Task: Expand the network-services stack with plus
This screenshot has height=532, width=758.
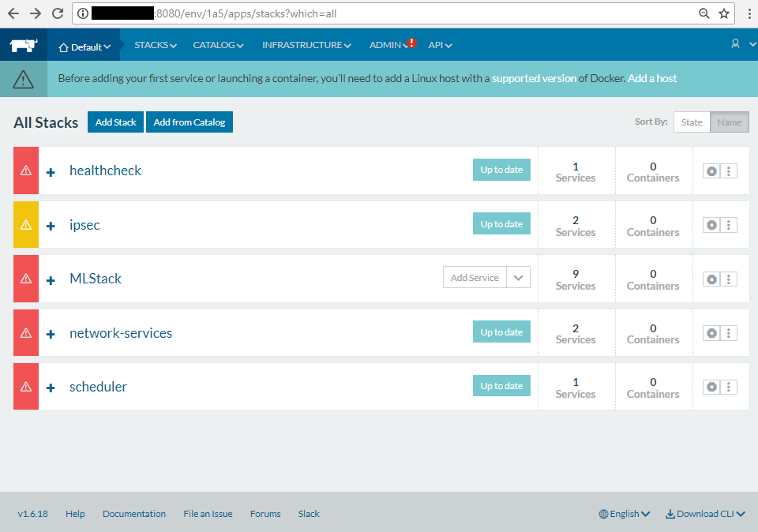Action: click(x=51, y=334)
